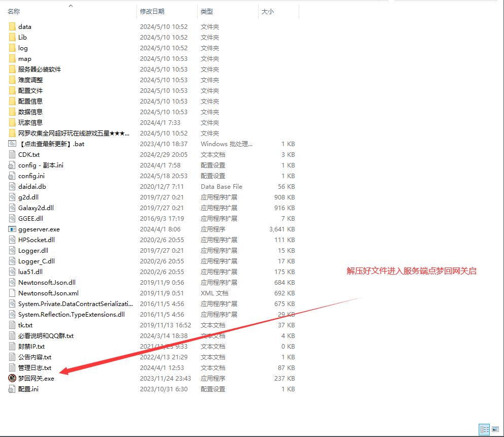Click the lua51.dll file icon
Screen dimensions: 504x437
click(12, 272)
